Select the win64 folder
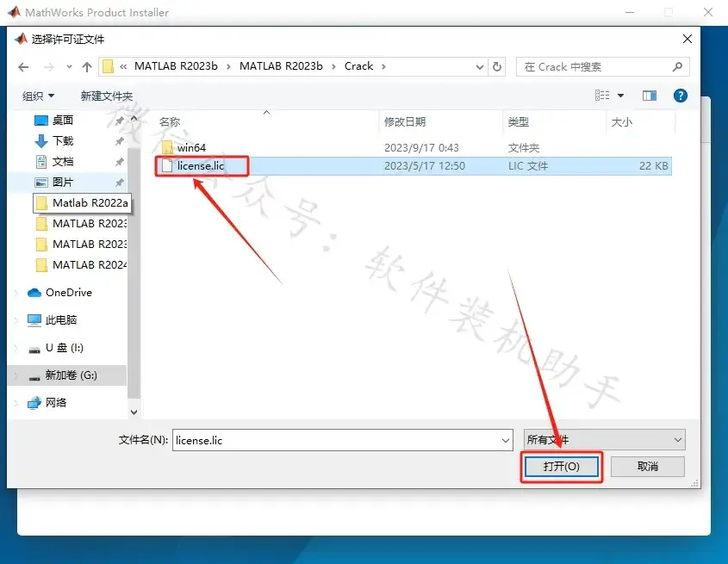Viewport: 728px width, 564px height. point(191,147)
